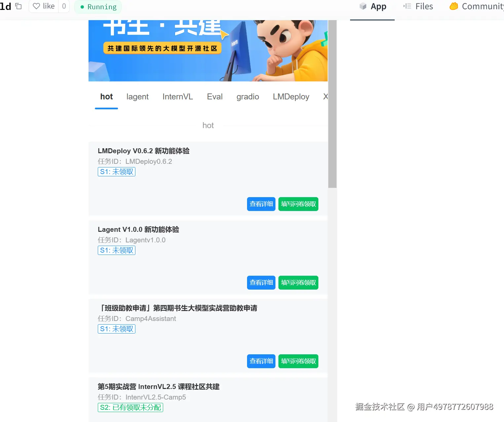The height and width of the screenshot is (422, 504).
Task: Click the heart like icon
Action: coord(36,6)
